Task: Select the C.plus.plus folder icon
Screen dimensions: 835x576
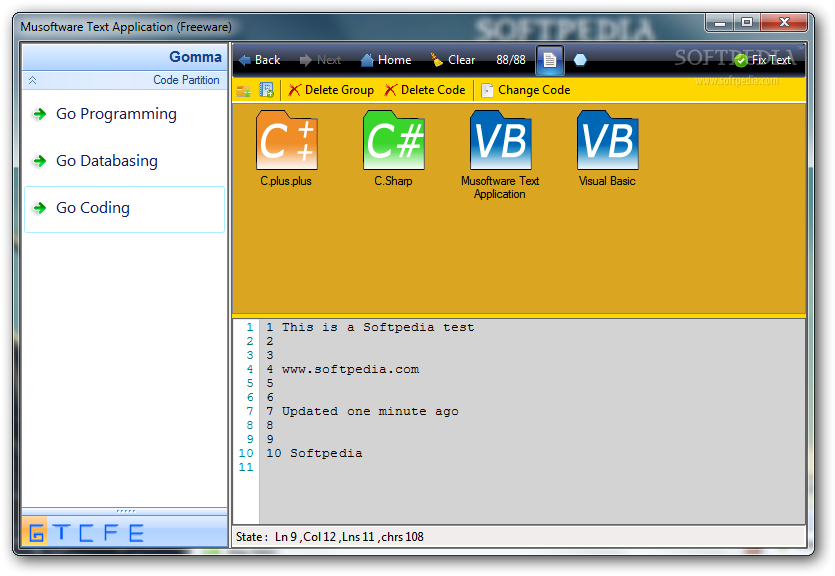Action: 286,140
